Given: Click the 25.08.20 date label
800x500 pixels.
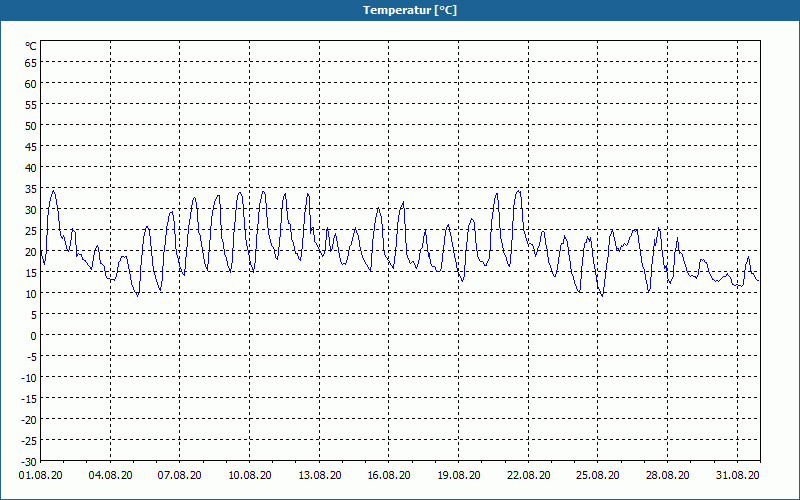Looking at the screenshot, I should coord(597,475).
